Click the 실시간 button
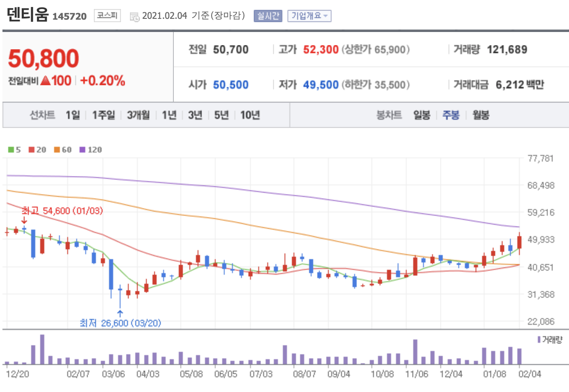 click(x=268, y=16)
